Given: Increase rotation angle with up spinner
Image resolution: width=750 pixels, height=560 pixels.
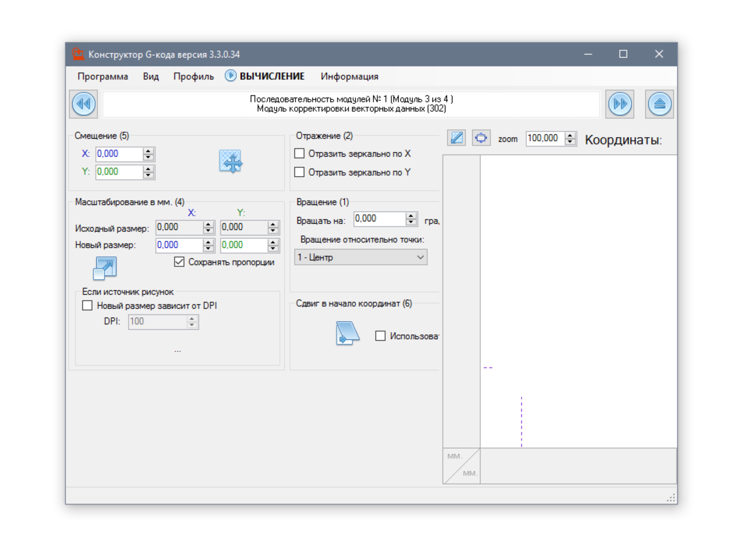Looking at the screenshot, I should click(x=411, y=216).
